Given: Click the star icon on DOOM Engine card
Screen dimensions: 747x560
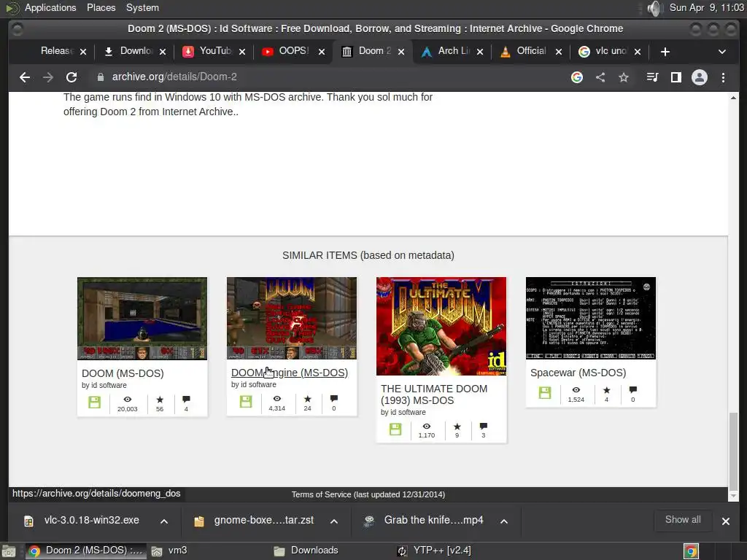Looking at the screenshot, I should [x=307, y=399].
